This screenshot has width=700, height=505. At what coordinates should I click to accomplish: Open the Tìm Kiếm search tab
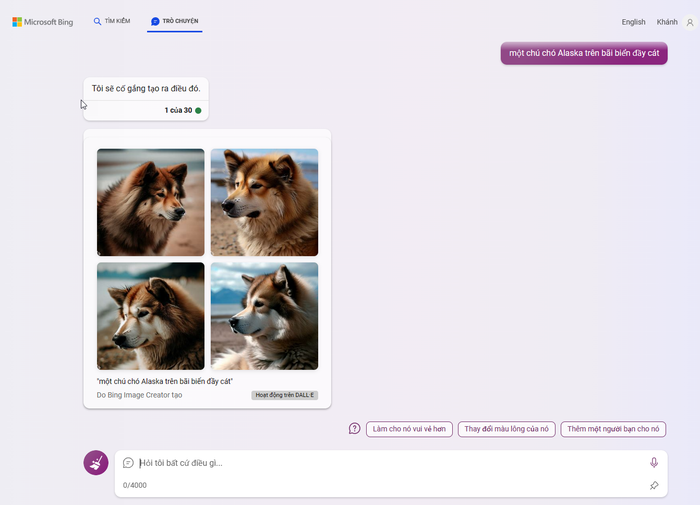click(112, 21)
